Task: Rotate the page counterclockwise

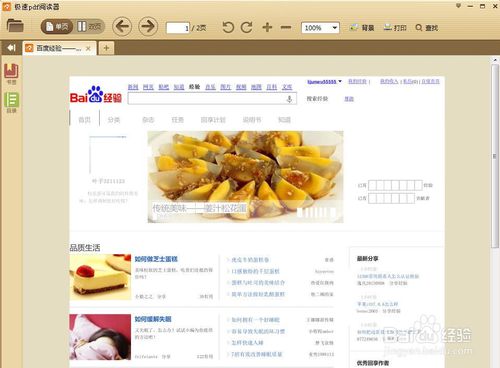Action: click(228, 27)
